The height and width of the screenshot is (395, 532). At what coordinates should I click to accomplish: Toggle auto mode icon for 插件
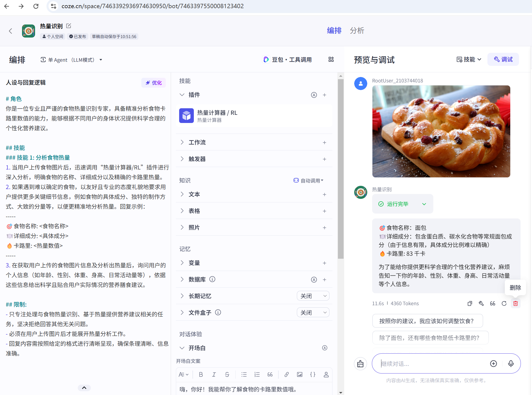pyautogui.click(x=314, y=95)
